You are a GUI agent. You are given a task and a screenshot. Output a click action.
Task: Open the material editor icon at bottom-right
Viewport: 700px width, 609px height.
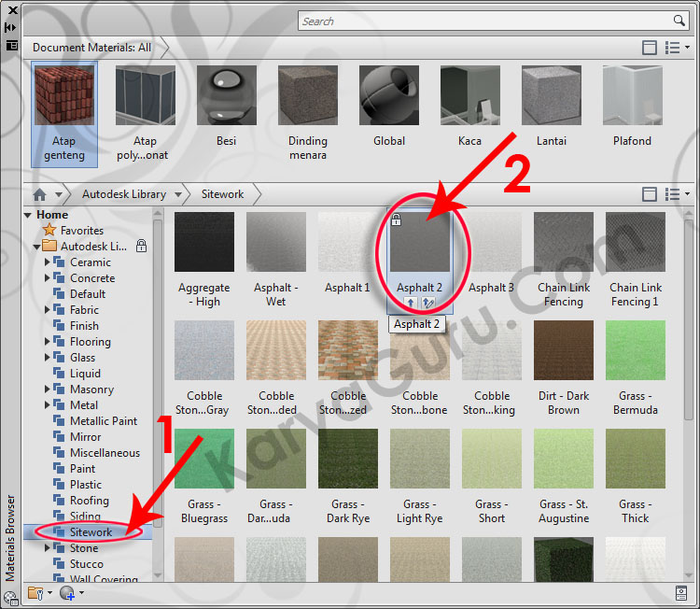click(681, 592)
